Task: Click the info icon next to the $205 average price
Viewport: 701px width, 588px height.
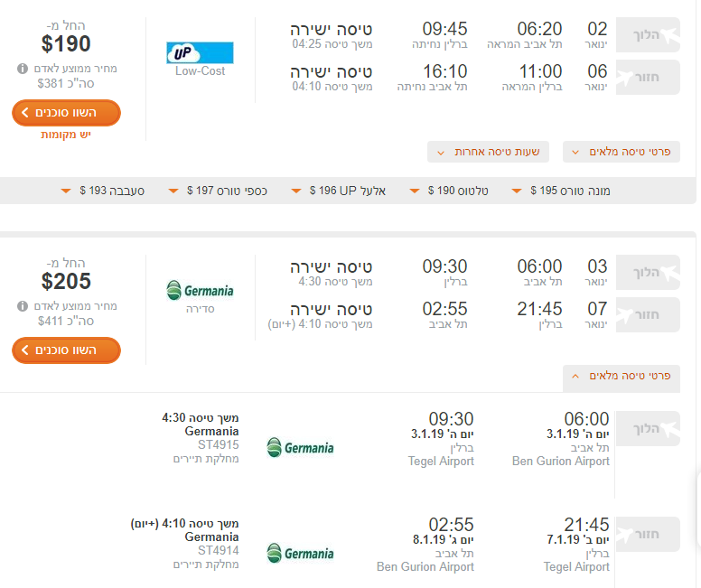Action: pos(22,306)
